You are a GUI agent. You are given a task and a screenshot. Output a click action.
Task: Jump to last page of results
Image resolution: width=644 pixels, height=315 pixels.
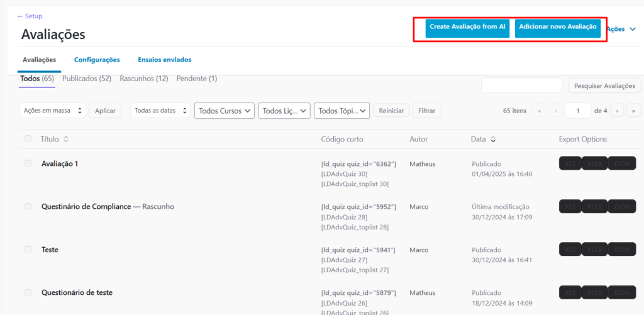click(x=633, y=111)
